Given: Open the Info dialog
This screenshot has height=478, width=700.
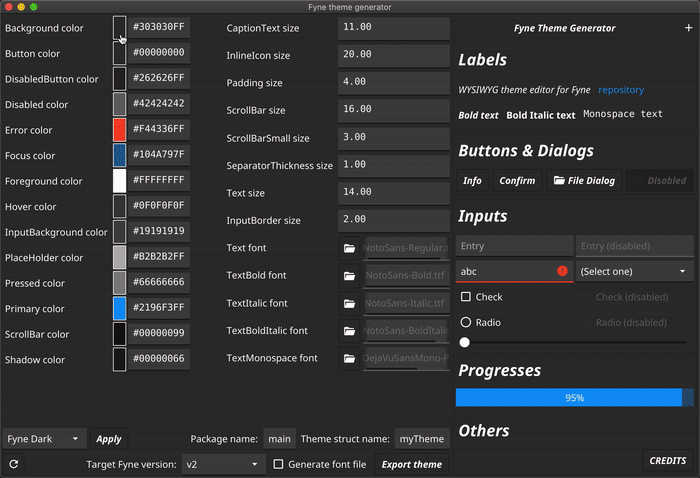Looking at the screenshot, I should [472, 180].
